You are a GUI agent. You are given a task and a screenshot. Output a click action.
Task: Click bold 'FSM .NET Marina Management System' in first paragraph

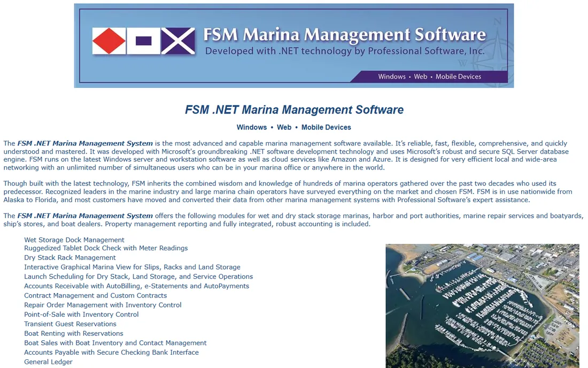tap(85, 143)
